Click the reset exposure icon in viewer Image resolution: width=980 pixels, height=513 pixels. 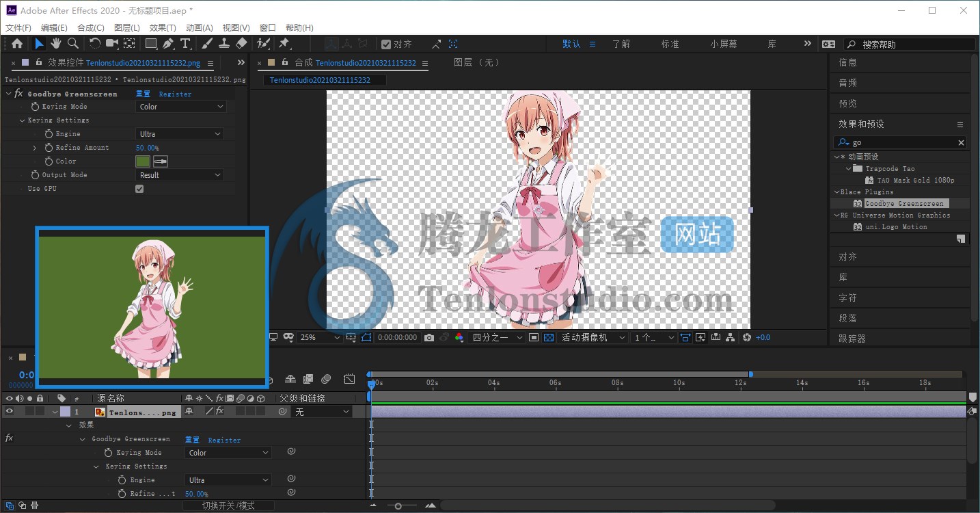tap(747, 337)
